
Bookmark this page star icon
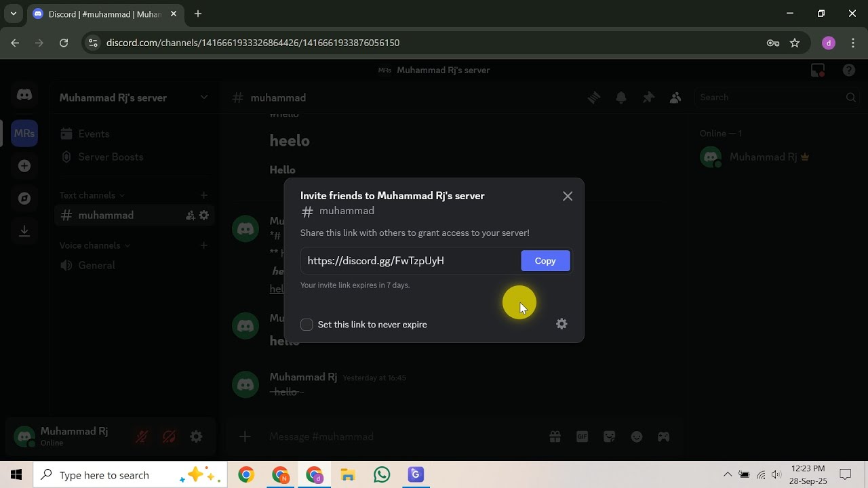point(795,43)
